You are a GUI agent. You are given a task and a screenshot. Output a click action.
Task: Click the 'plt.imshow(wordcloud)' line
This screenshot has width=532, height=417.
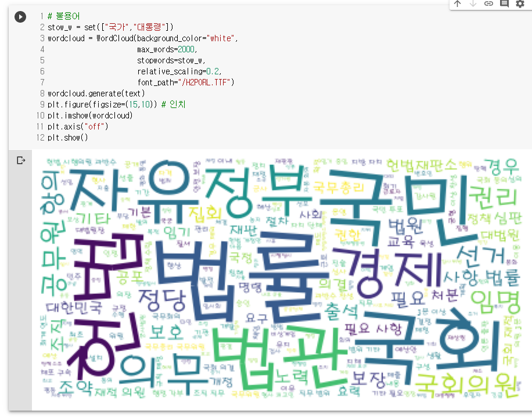(90, 116)
